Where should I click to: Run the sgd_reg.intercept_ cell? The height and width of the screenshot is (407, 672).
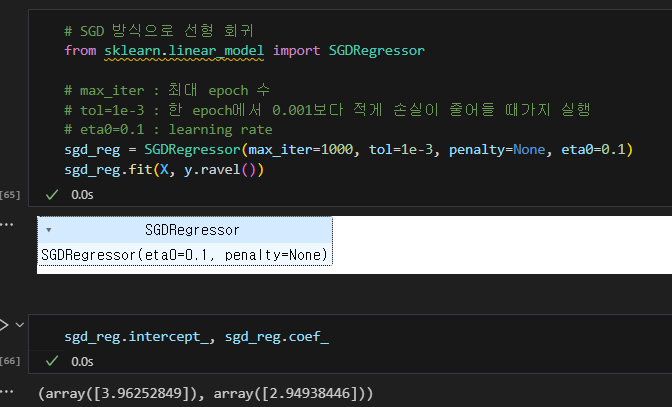tap(3, 325)
